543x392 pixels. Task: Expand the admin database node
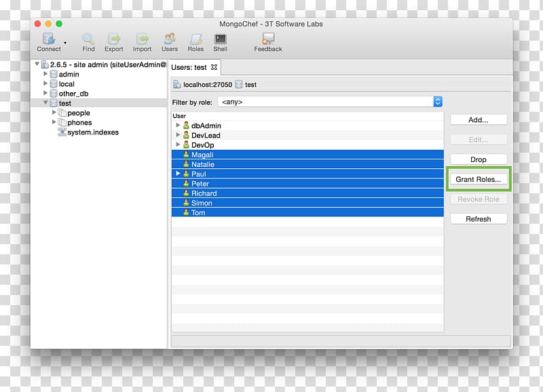pos(45,74)
